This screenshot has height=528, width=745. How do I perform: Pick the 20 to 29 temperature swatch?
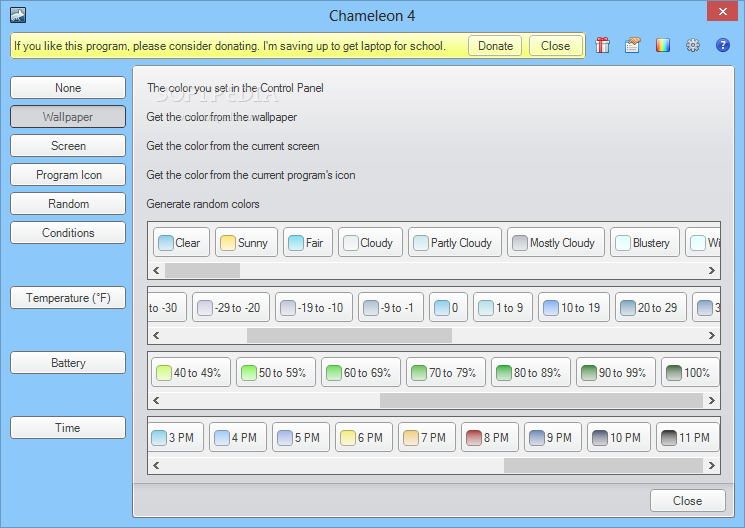(651, 308)
